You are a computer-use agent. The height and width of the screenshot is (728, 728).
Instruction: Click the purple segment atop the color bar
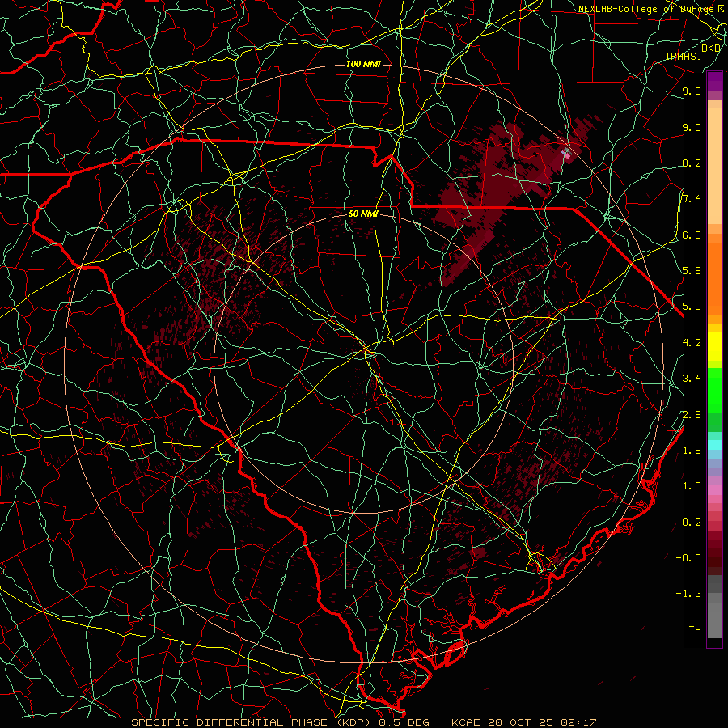pos(714,81)
